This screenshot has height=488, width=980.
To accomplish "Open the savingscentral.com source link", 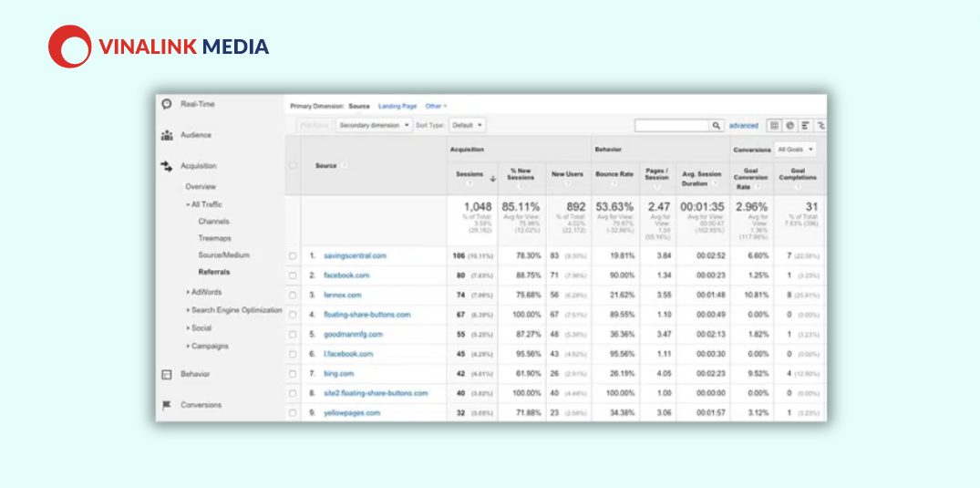I will [x=355, y=256].
